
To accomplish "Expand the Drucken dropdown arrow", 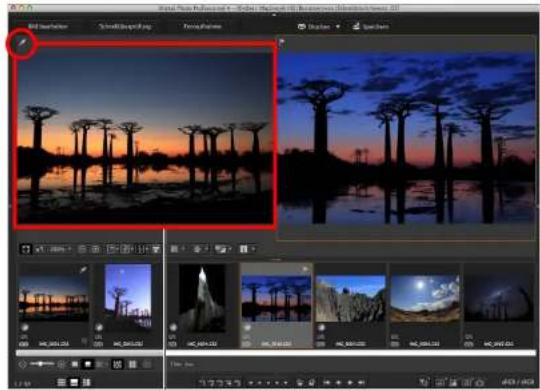I will (338, 27).
